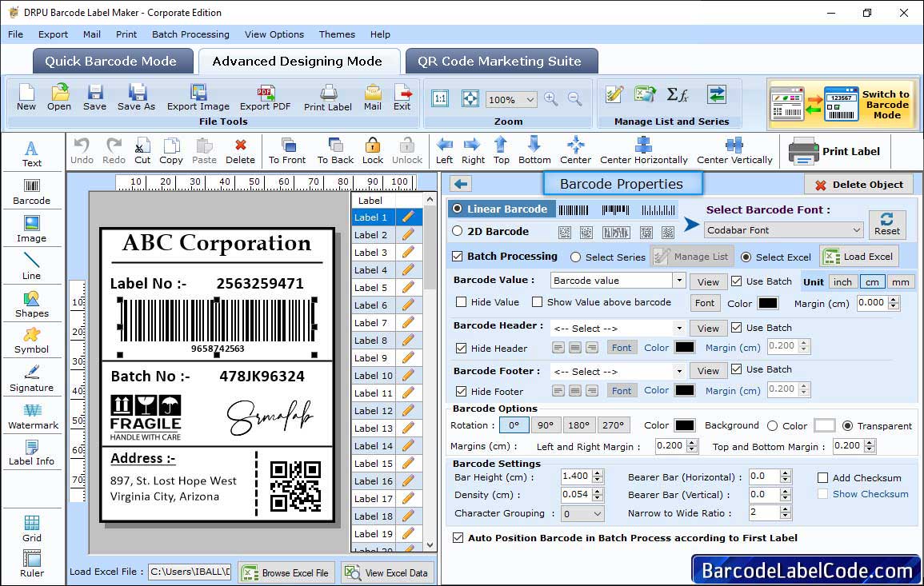Open the Shapes tool
Image resolution: width=924 pixels, height=586 pixels.
click(32, 304)
